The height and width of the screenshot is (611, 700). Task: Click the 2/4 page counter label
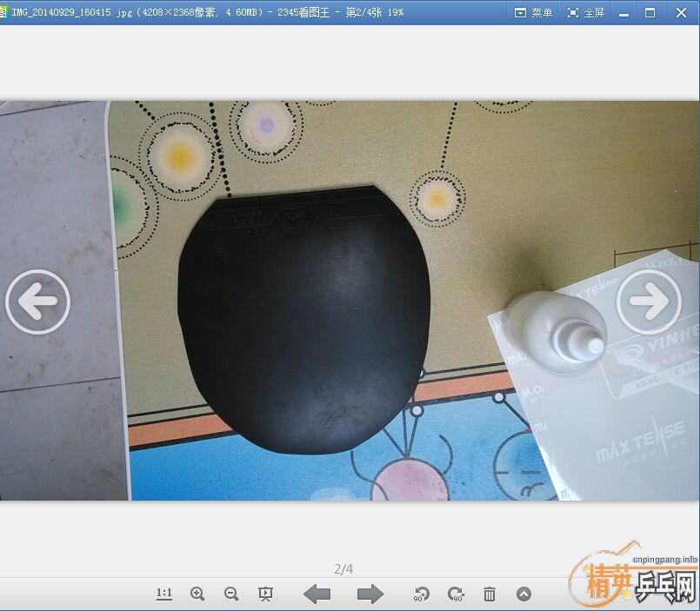point(343,569)
